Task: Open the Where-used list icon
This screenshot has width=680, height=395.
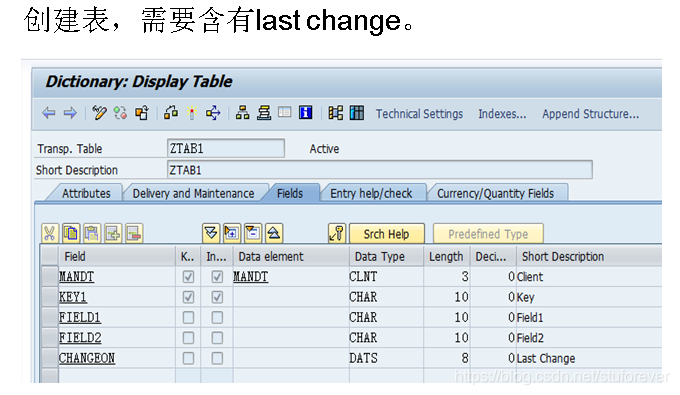Action: [x=213, y=113]
